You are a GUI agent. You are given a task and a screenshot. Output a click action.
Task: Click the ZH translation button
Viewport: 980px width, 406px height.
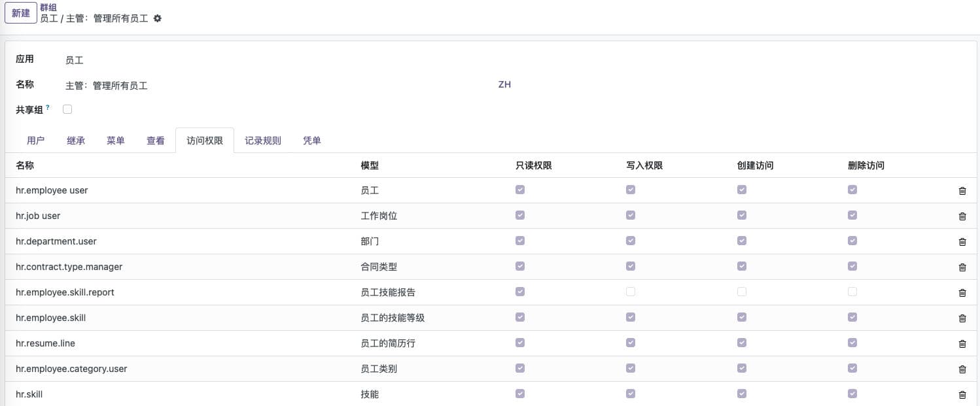[504, 84]
